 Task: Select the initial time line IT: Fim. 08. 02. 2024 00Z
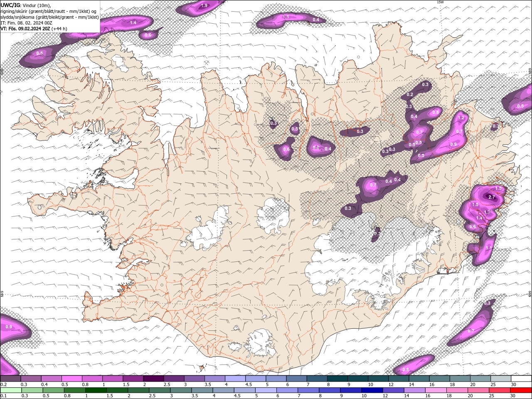26,23
